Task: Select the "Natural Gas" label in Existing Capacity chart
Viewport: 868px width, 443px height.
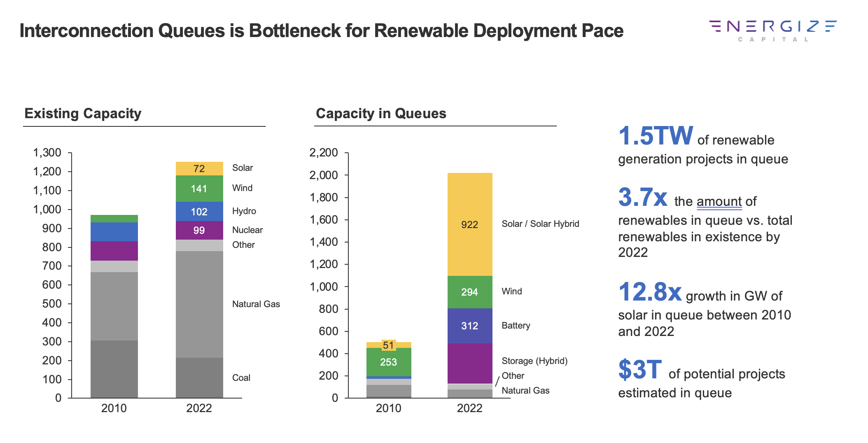Action: point(256,304)
